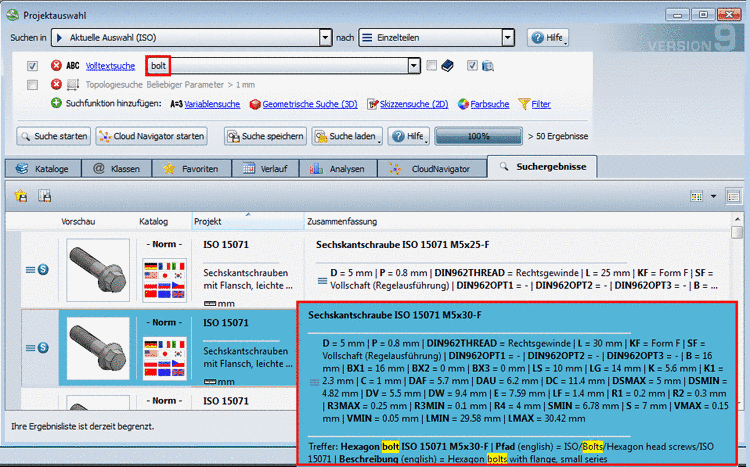
Task: Click the blue book icon beside search field
Action: [x=447, y=66]
